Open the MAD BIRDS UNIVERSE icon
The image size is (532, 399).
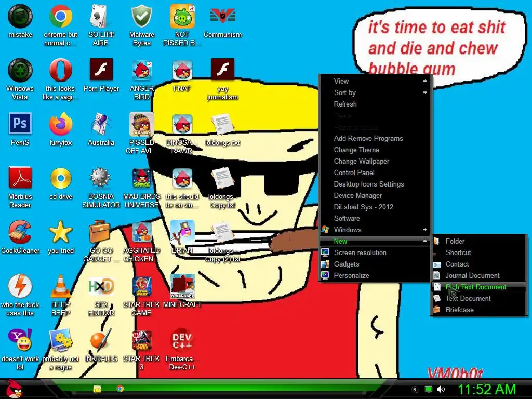[x=141, y=178]
